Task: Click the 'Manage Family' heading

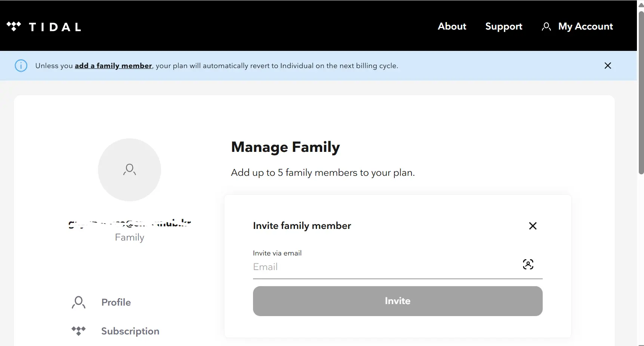Action: 286,147
